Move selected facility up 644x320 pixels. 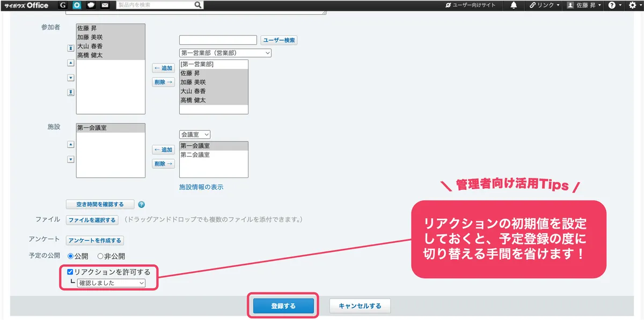(x=70, y=145)
